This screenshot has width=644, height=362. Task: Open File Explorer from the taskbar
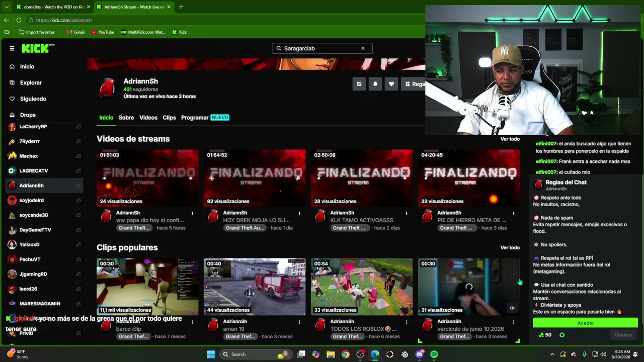[331, 354]
